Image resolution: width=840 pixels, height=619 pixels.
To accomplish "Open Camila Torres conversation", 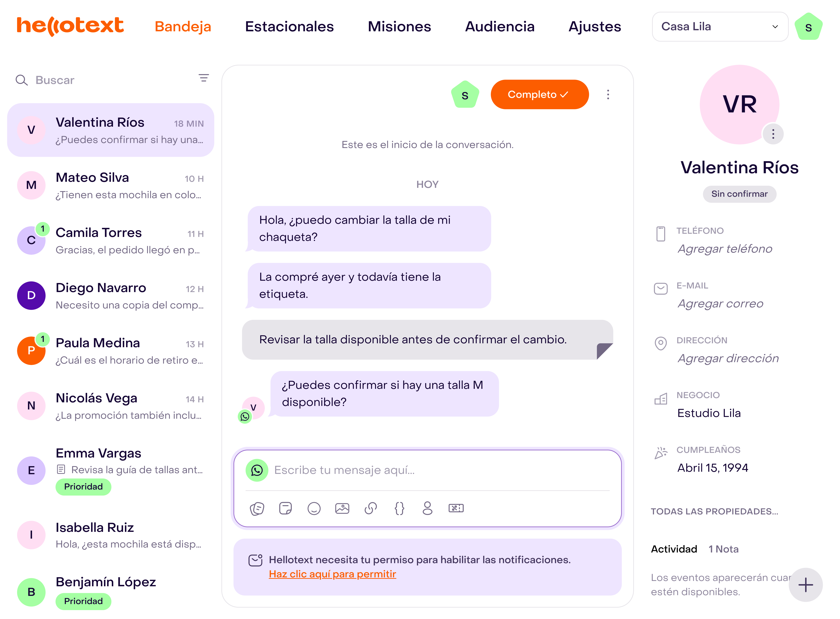I will coord(111,240).
